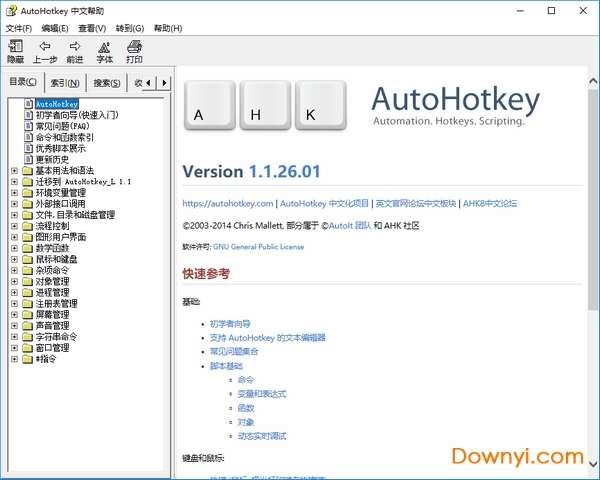Click the folder icon for 字符串命令
Screen dimensions: 600x480
click(28, 337)
